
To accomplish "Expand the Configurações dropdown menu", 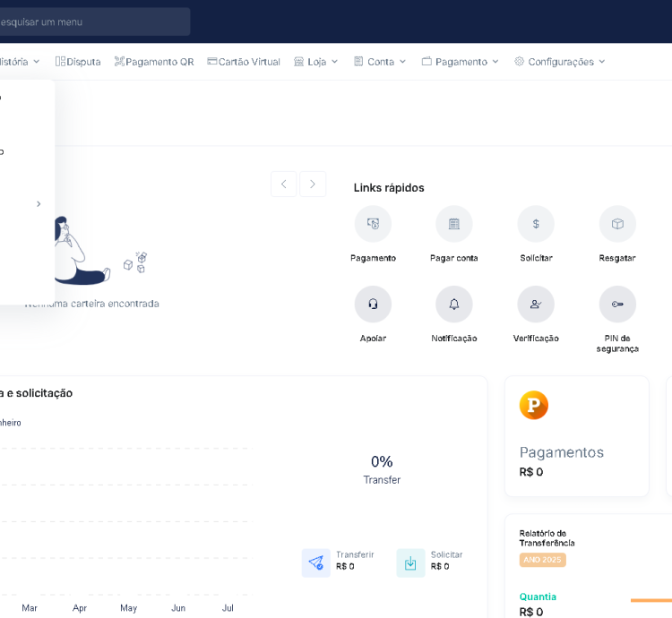I will point(560,62).
